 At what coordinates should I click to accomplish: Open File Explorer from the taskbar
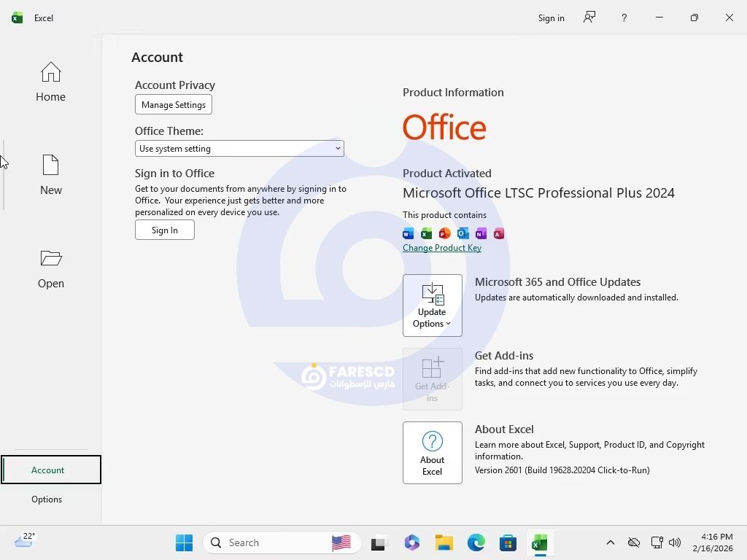444,542
